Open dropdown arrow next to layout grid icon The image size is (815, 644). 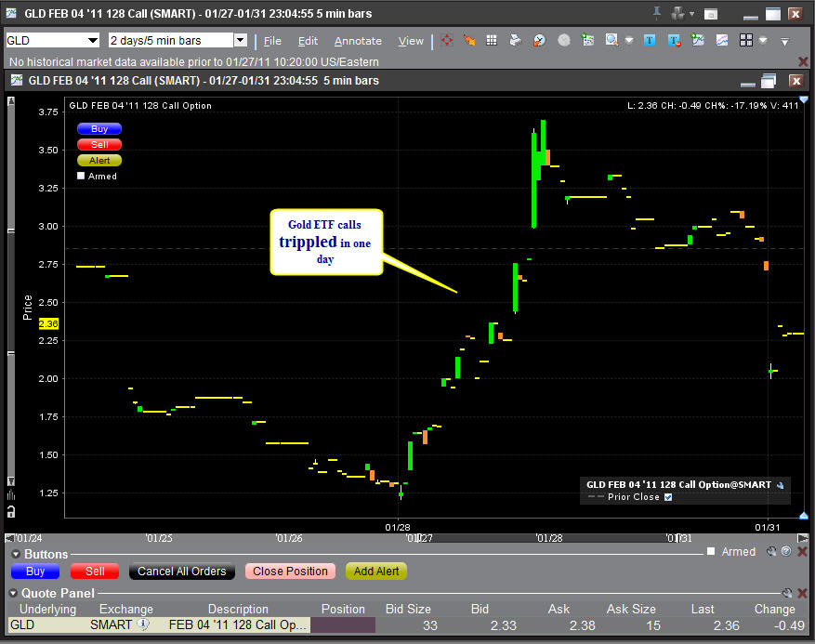click(763, 41)
